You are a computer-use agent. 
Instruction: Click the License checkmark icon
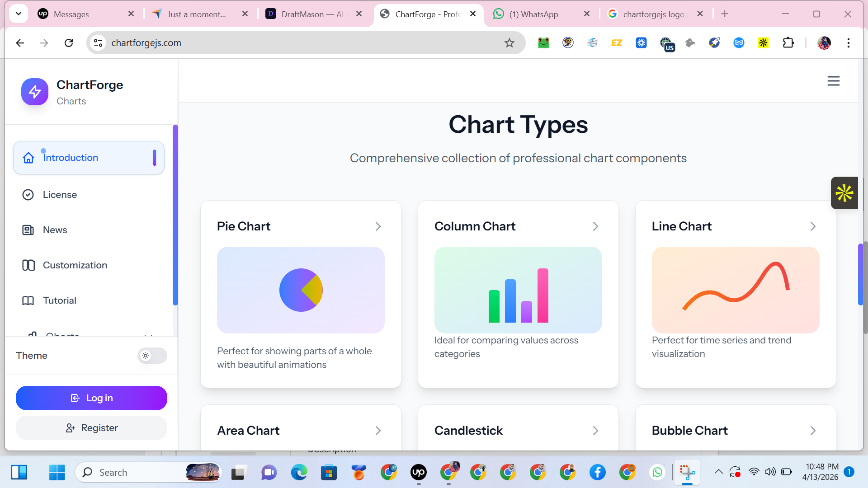click(x=28, y=195)
